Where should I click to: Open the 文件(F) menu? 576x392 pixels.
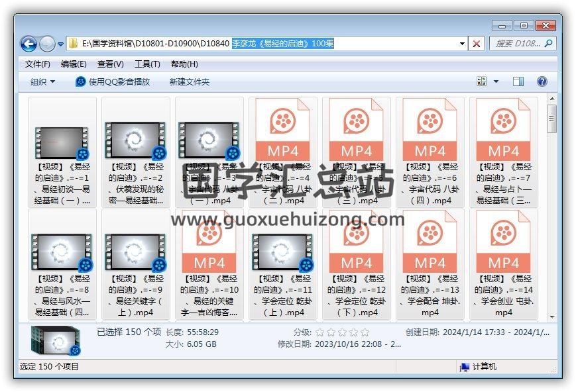tap(37, 64)
